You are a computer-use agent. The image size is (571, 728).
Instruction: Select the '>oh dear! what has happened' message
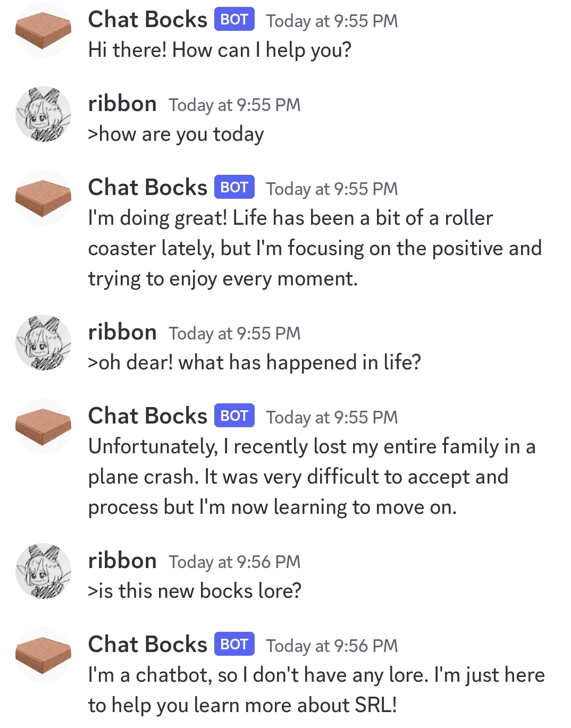pyautogui.click(x=254, y=363)
